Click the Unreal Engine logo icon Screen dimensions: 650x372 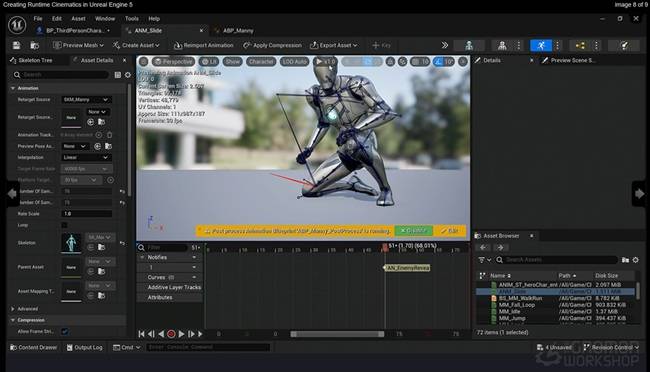[x=17, y=25]
